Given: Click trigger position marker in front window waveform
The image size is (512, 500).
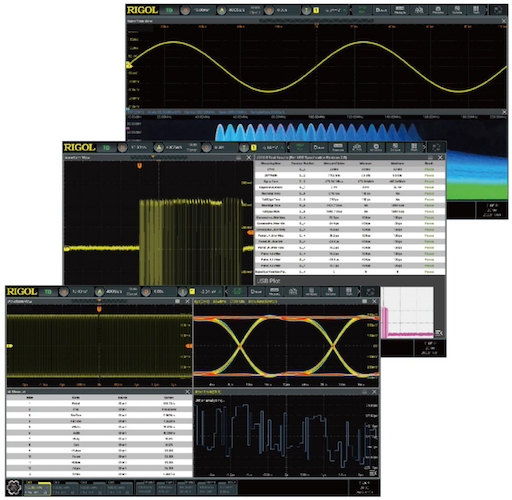Looking at the screenshot, I should tap(99, 309).
